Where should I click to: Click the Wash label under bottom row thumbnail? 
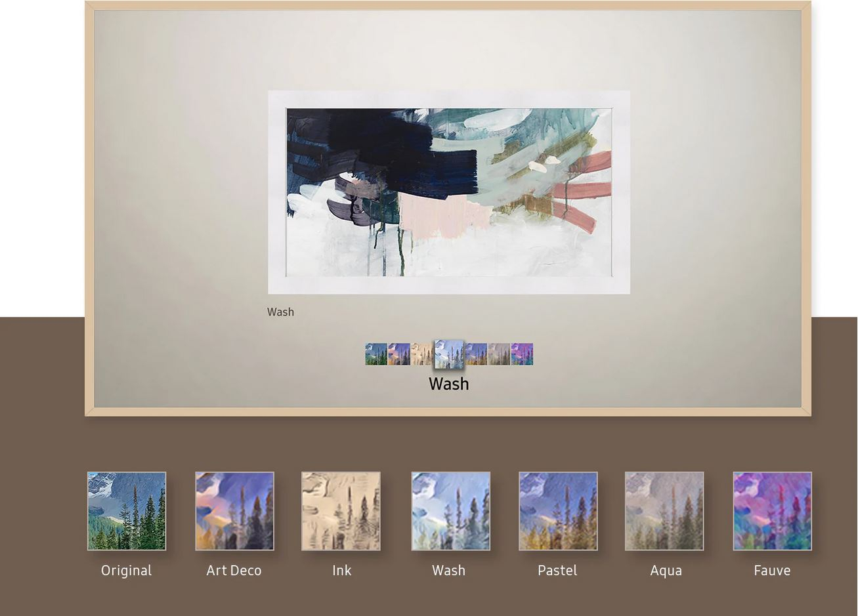pos(448,571)
